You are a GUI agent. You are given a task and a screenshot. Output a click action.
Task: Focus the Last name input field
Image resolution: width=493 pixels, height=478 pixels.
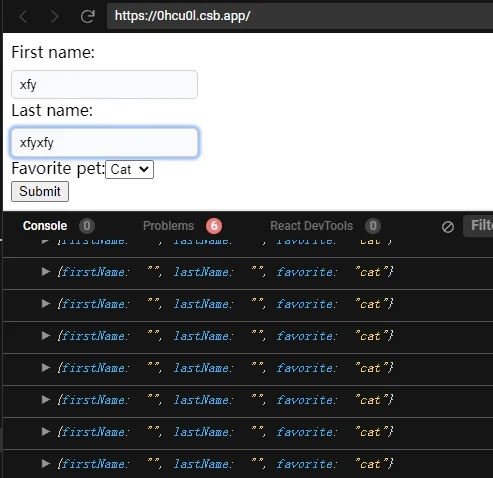click(x=104, y=142)
